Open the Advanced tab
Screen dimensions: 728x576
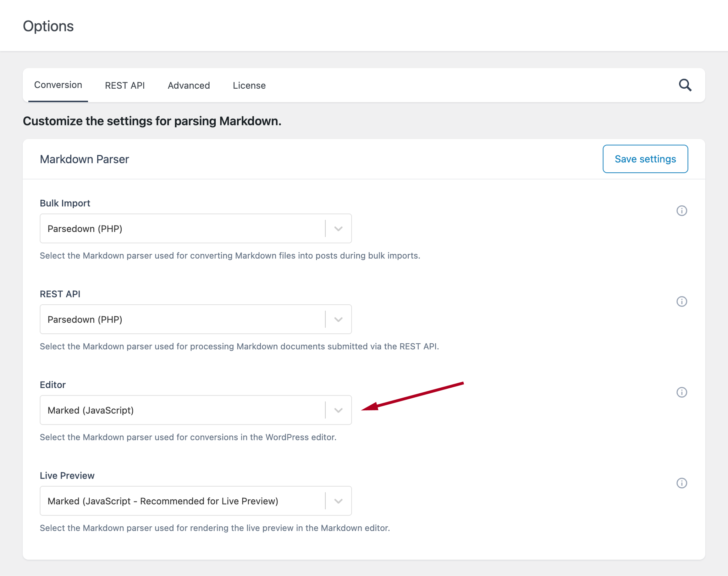point(188,85)
